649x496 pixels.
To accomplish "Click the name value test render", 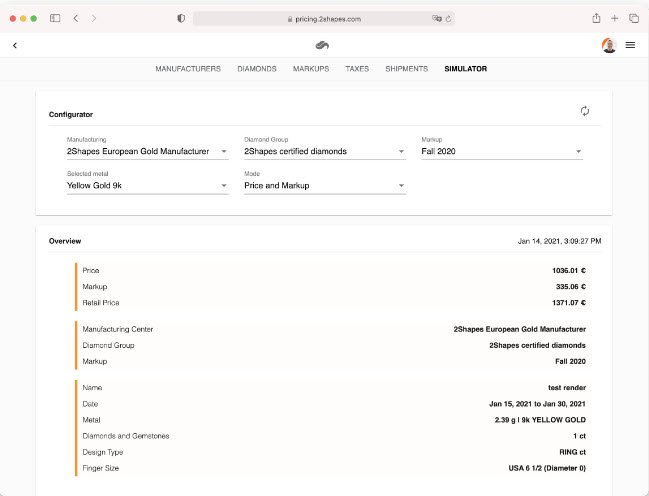I will pyautogui.click(x=567, y=388).
